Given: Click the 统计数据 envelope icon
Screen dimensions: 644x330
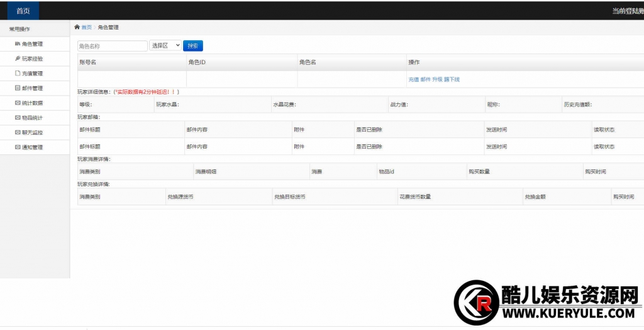Looking at the screenshot, I should point(18,103).
